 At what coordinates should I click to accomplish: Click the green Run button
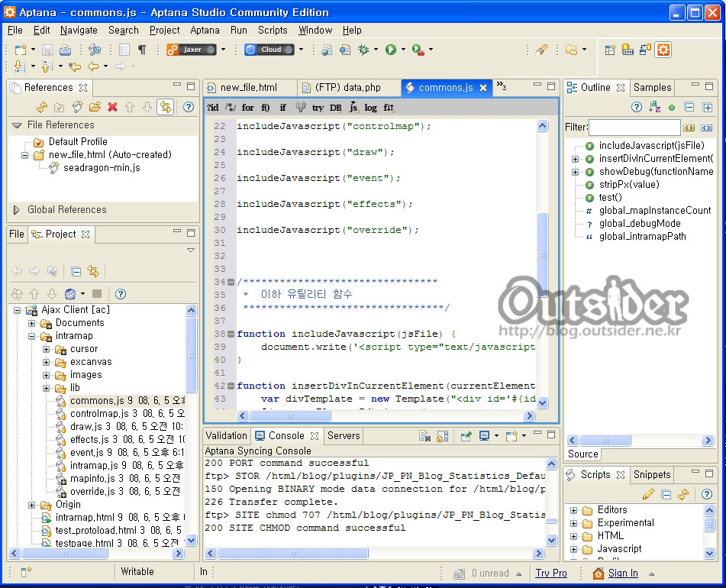[x=391, y=50]
